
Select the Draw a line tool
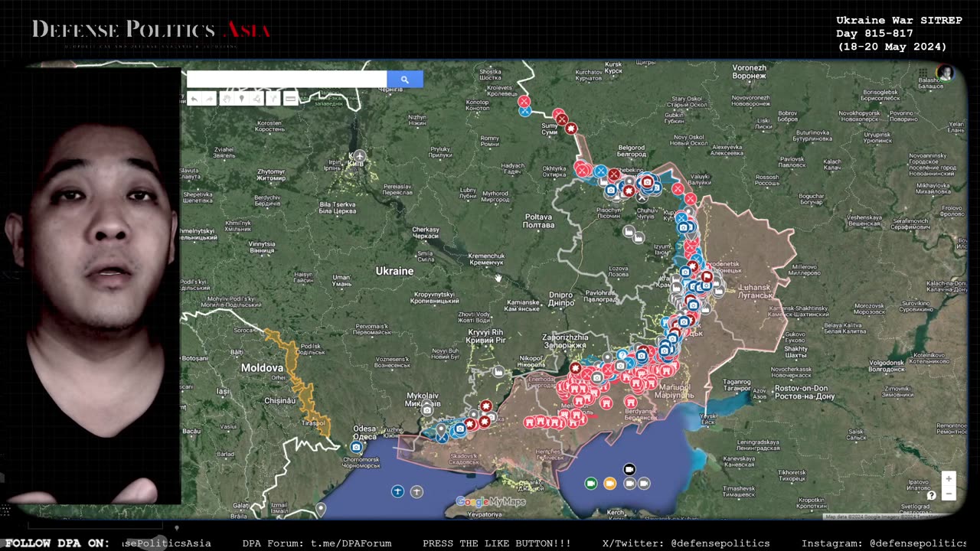coord(256,99)
